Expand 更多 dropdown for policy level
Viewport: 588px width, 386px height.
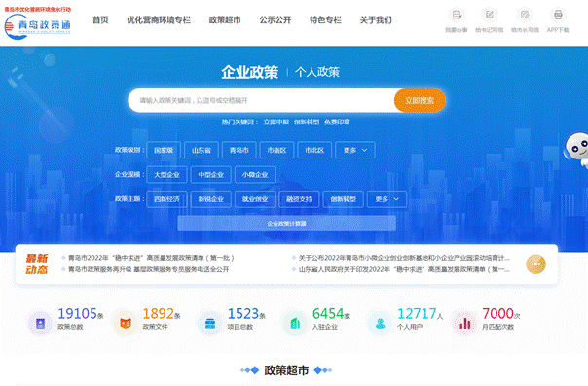point(355,150)
